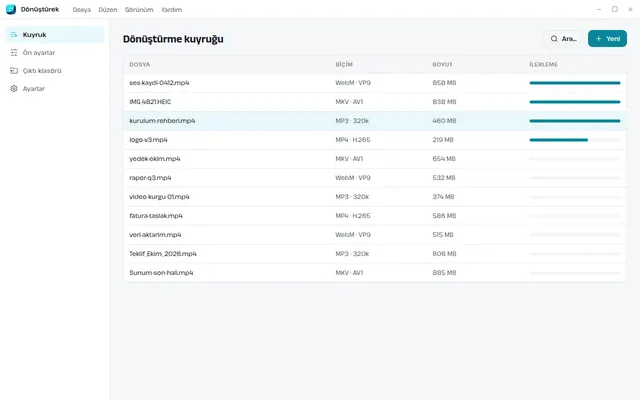Screen dimensions: 640x400
Task: Select file video-kurgu-01.mp4
Action: point(159,197)
